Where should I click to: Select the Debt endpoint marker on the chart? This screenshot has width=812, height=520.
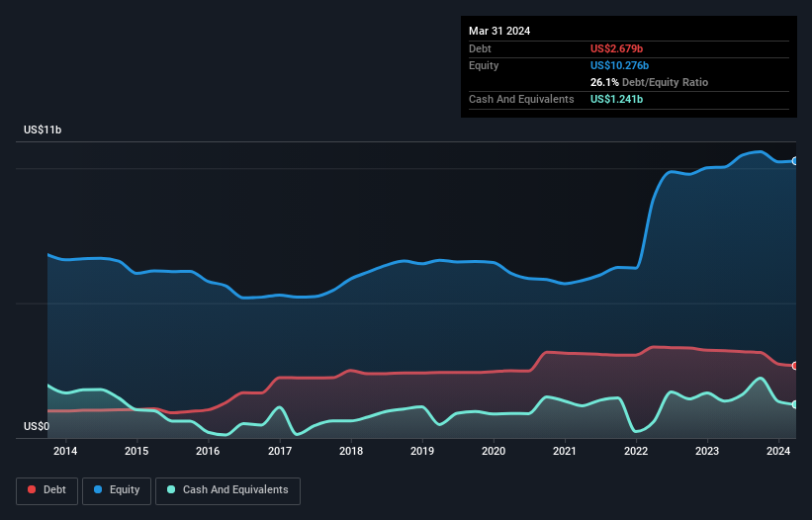(795, 366)
